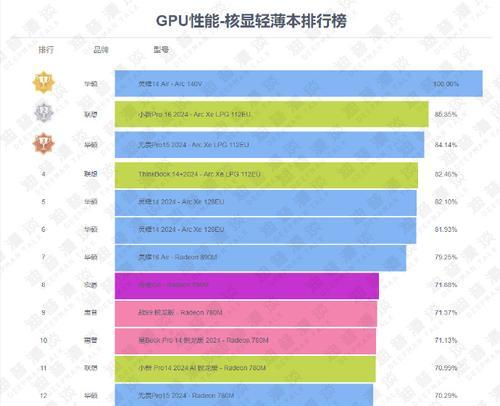Click the "70.99%" score value
The width and height of the screenshot is (500, 406).
click(x=446, y=368)
